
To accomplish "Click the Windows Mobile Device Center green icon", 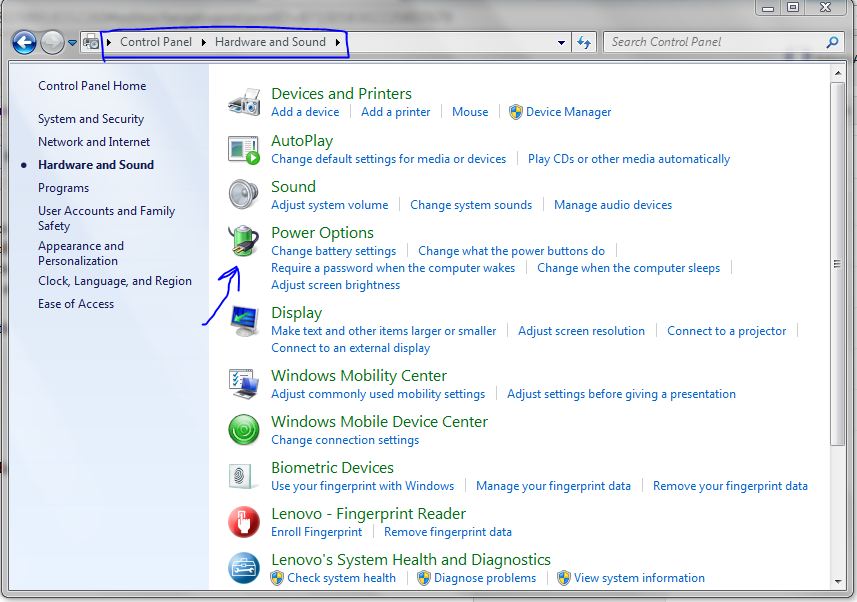I will [x=243, y=430].
